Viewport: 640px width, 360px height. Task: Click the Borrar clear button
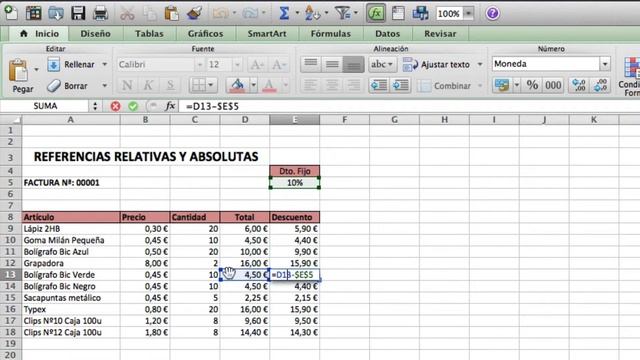point(68,86)
